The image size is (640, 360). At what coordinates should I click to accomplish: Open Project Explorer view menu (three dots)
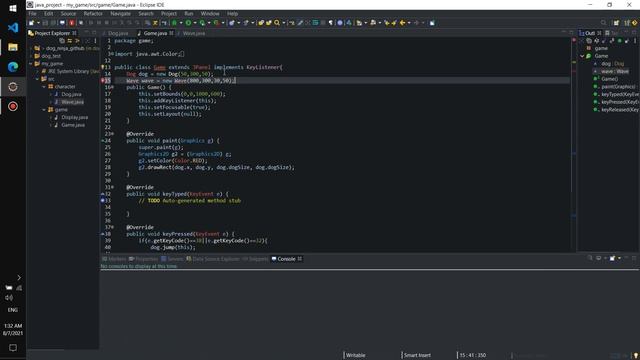[x=96, y=41]
